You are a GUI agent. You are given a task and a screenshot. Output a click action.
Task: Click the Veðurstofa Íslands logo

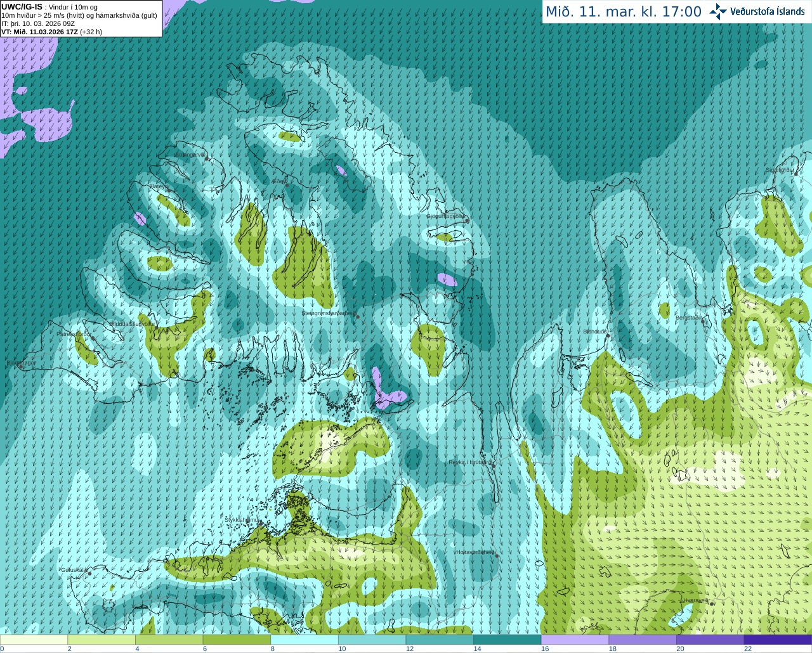click(757, 11)
